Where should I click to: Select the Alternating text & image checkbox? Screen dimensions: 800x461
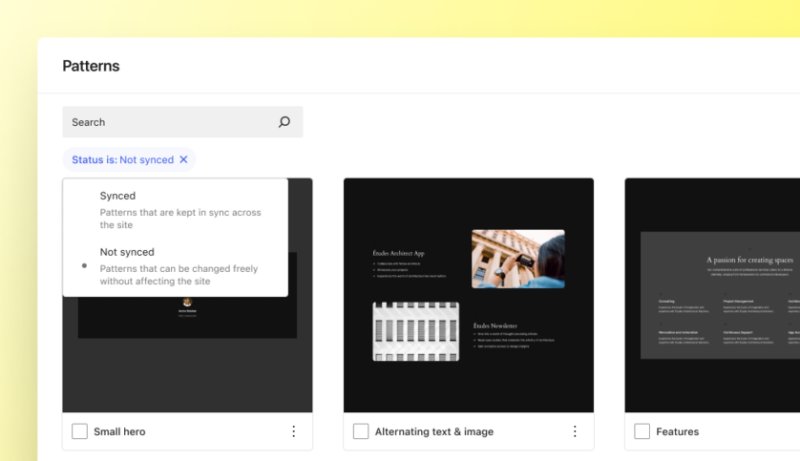(x=361, y=431)
